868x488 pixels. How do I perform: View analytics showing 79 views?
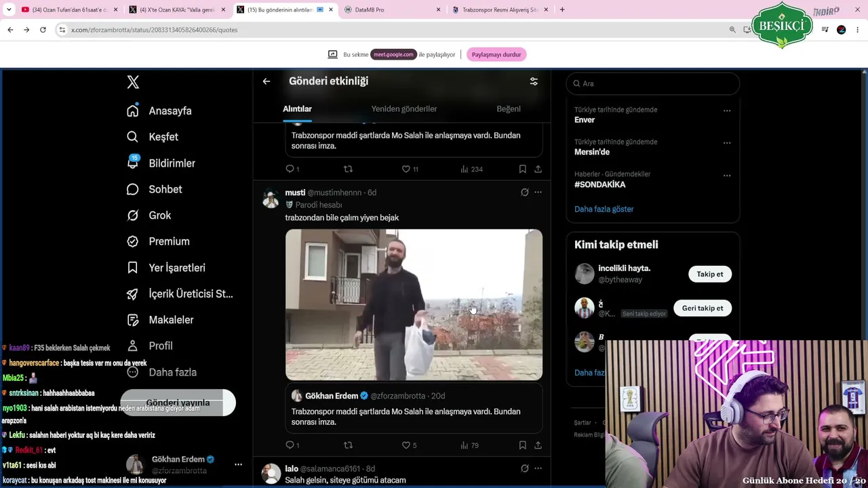point(469,445)
